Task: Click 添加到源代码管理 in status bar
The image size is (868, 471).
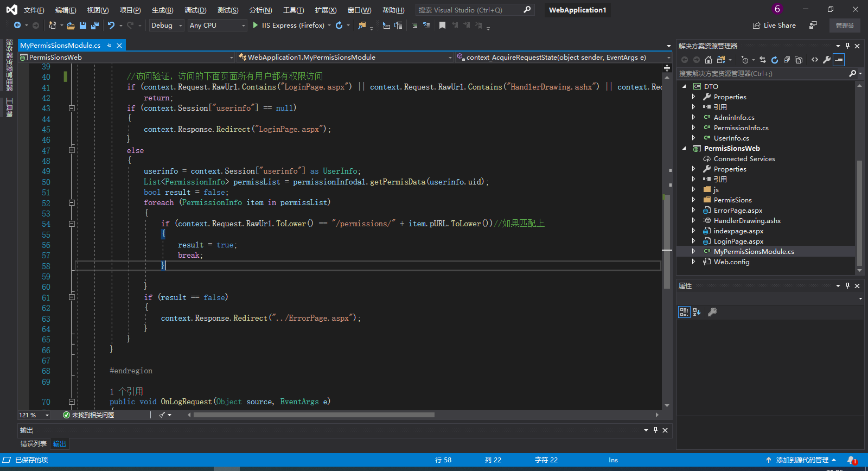Action: tap(801, 460)
